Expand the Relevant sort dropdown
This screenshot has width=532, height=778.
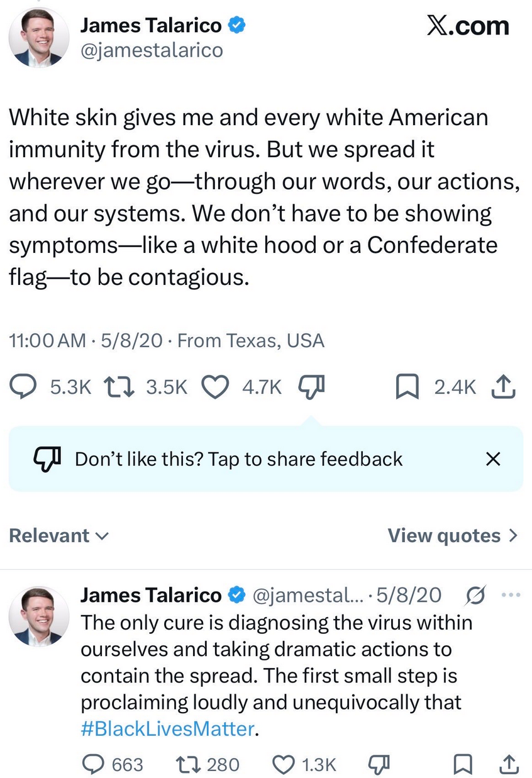[59, 535]
